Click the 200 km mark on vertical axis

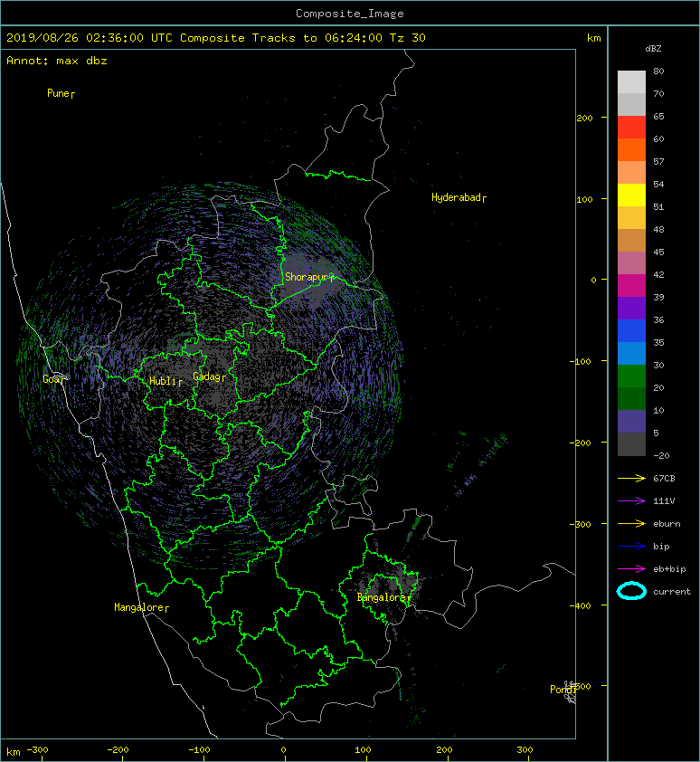585,118
